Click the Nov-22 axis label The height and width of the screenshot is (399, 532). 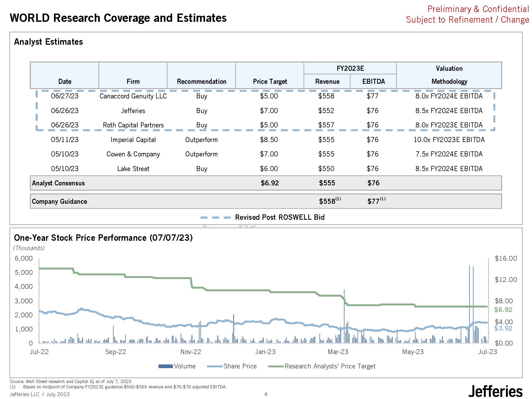point(191,352)
